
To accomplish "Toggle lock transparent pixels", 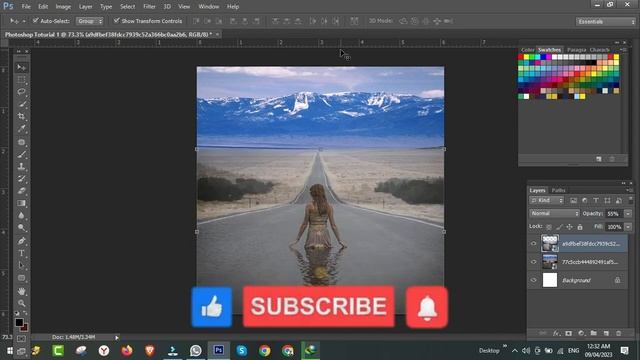I will [x=549, y=227].
